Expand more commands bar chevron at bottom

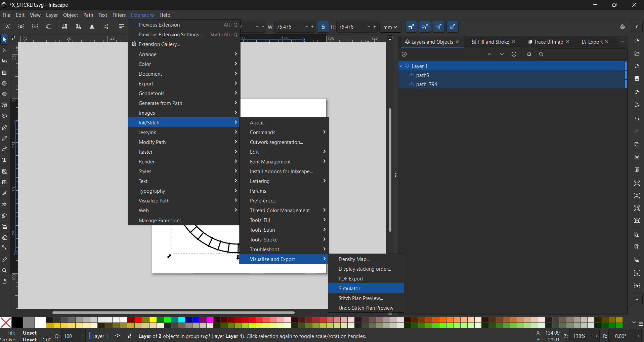point(637,300)
